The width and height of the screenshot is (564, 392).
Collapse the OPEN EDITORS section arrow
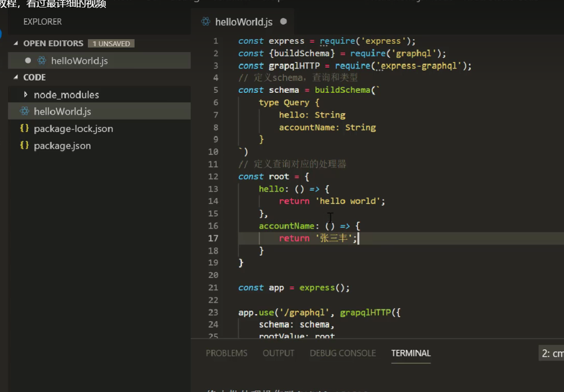click(16, 43)
